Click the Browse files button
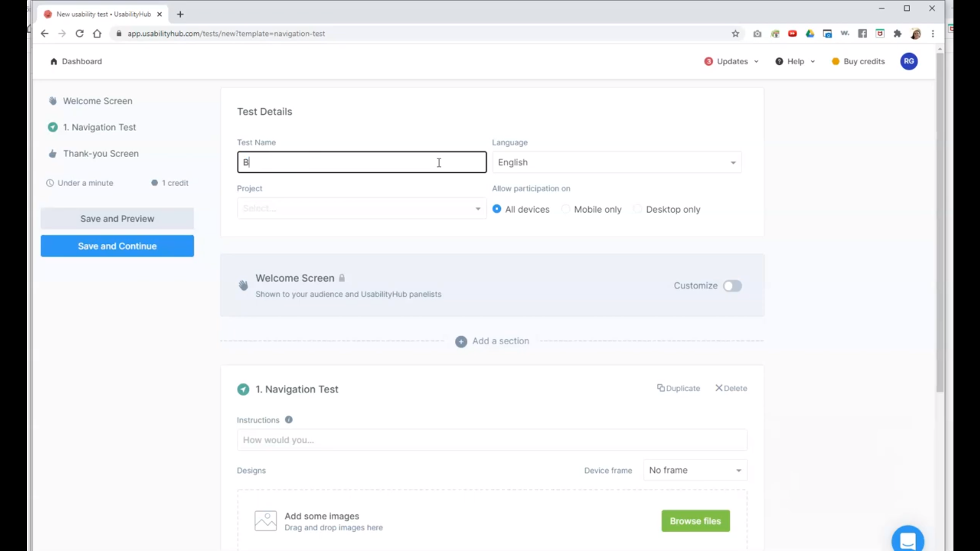The height and width of the screenshot is (551, 980). click(695, 521)
